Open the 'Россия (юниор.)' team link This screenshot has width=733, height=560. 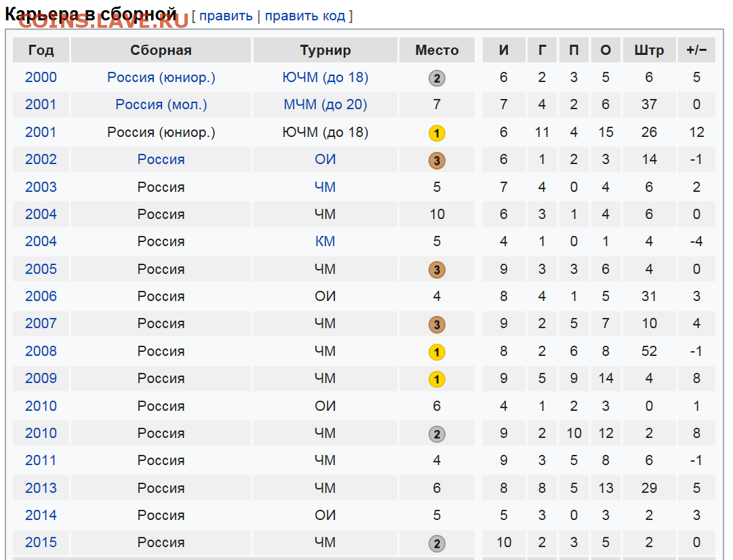coord(161,77)
